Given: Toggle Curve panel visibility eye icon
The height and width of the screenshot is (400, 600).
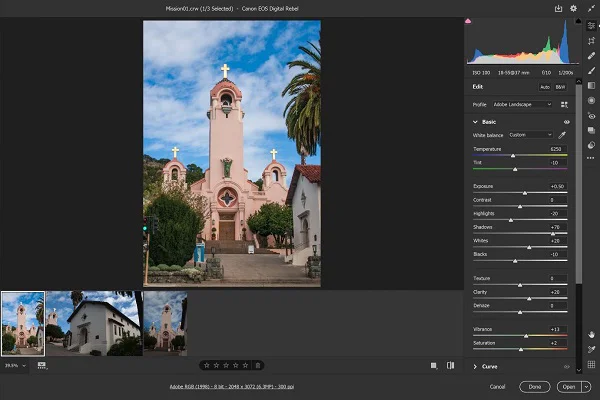Looking at the screenshot, I should 566,367.
